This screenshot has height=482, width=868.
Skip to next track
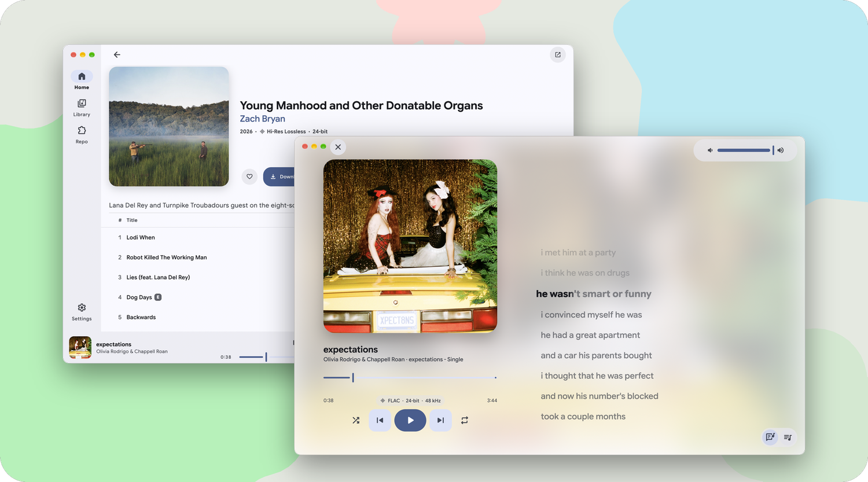440,420
